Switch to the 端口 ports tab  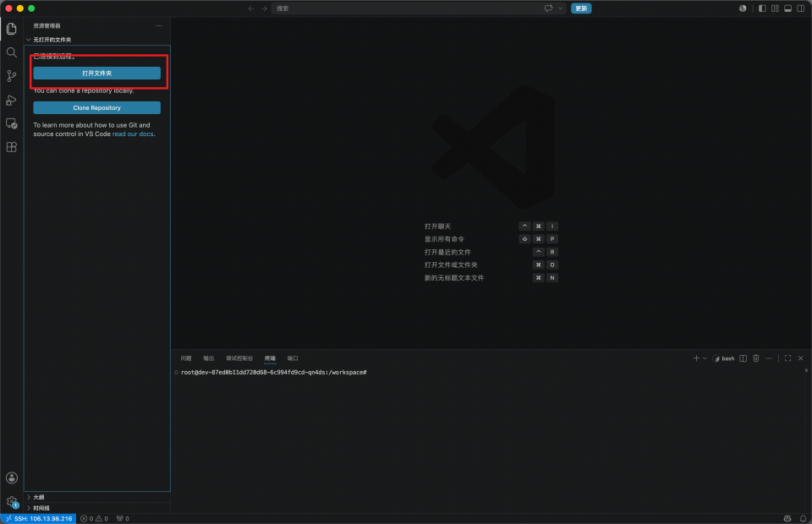click(x=293, y=358)
